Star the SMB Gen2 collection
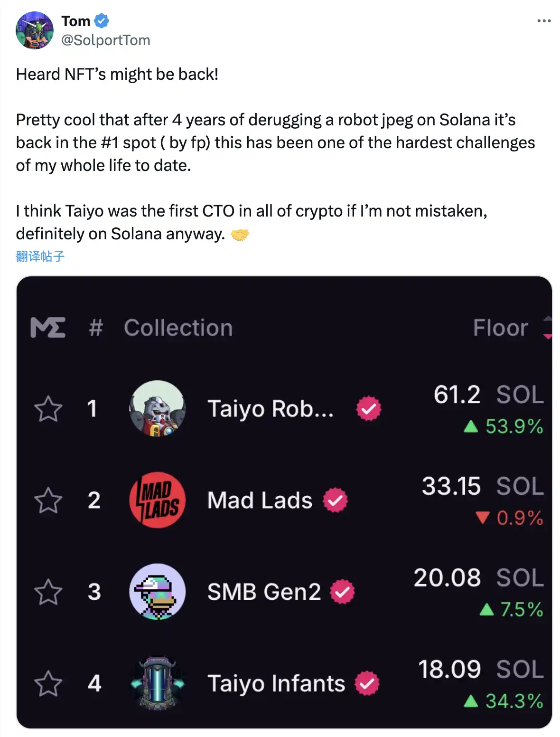 click(x=48, y=592)
